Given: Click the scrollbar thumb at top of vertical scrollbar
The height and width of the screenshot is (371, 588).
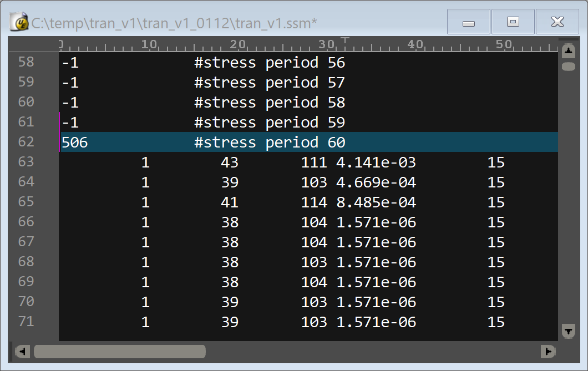Looking at the screenshot, I should coord(569,67).
